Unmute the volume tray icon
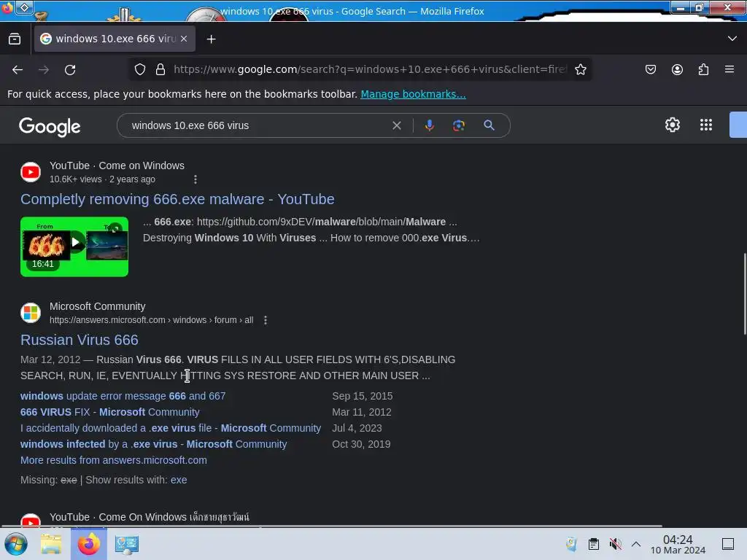 click(616, 544)
